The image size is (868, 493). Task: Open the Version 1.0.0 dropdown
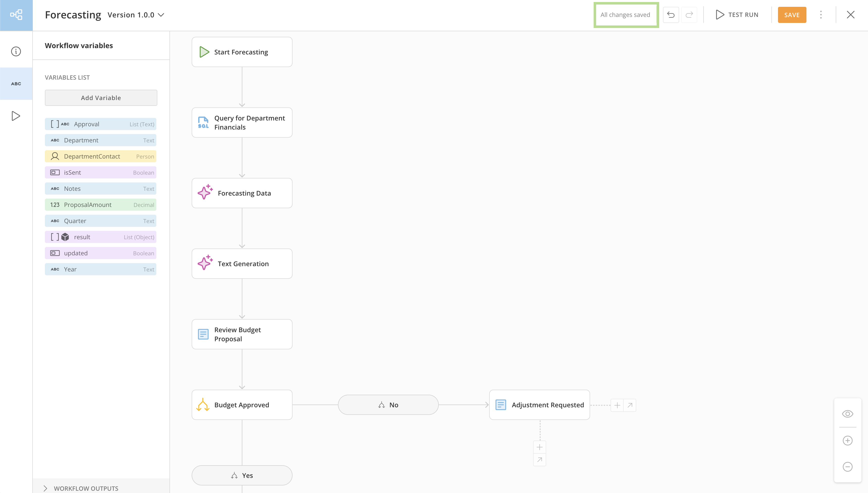click(x=136, y=15)
